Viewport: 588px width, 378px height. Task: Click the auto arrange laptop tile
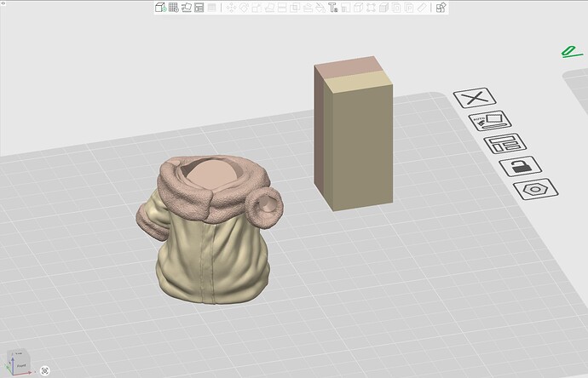click(x=490, y=121)
